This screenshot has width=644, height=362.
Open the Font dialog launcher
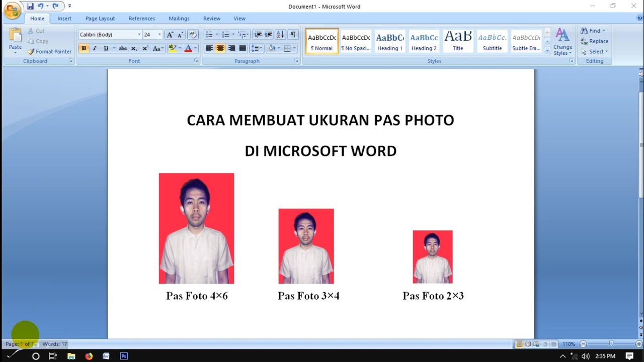pos(196,61)
